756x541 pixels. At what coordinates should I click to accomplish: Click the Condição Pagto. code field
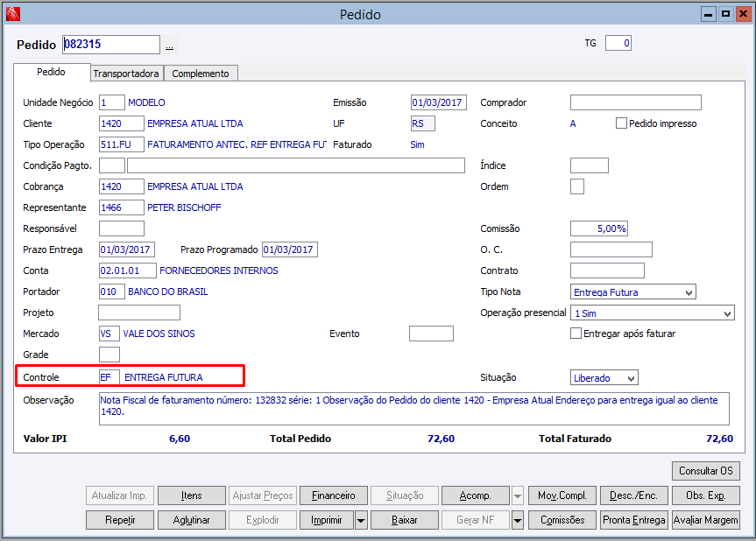pyautogui.click(x=112, y=165)
